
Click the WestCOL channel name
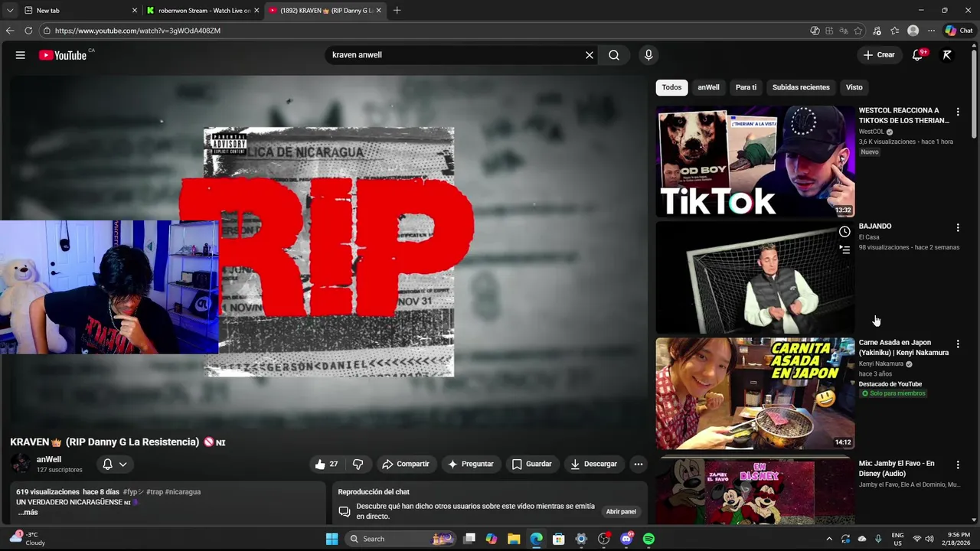pyautogui.click(x=871, y=132)
